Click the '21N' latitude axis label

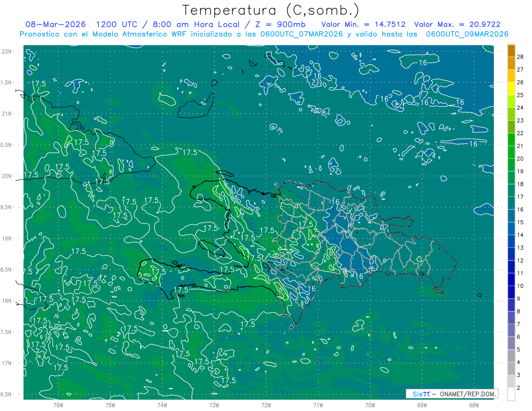pos(6,114)
